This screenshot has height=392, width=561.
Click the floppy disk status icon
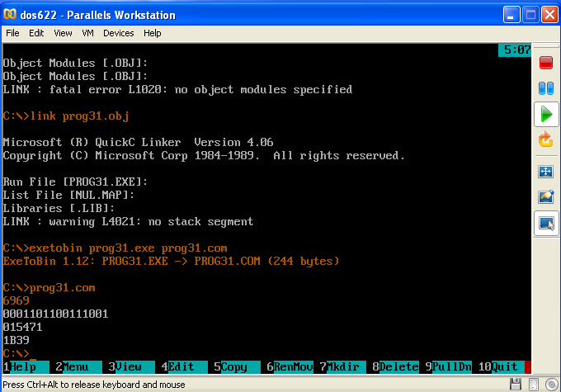(515, 384)
